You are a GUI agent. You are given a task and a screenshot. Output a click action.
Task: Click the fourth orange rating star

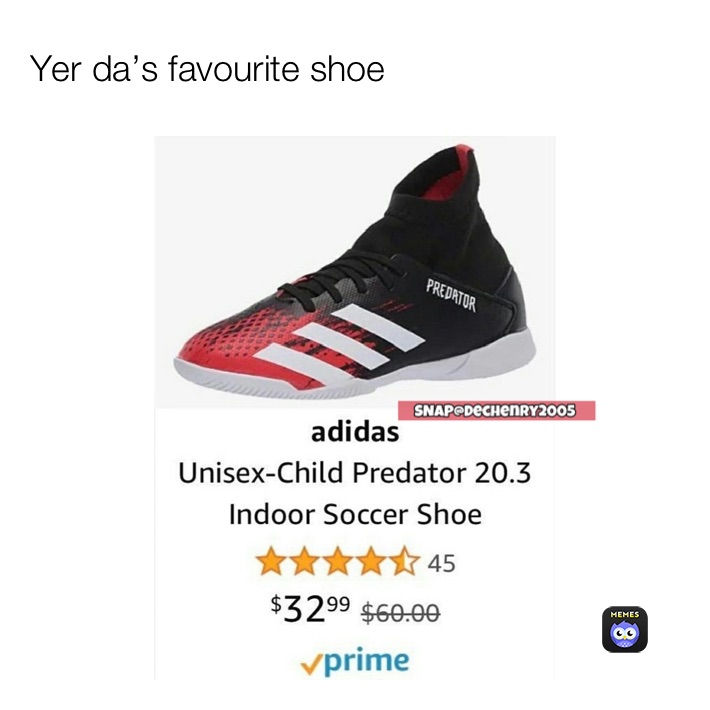pyautogui.click(x=371, y=561)
